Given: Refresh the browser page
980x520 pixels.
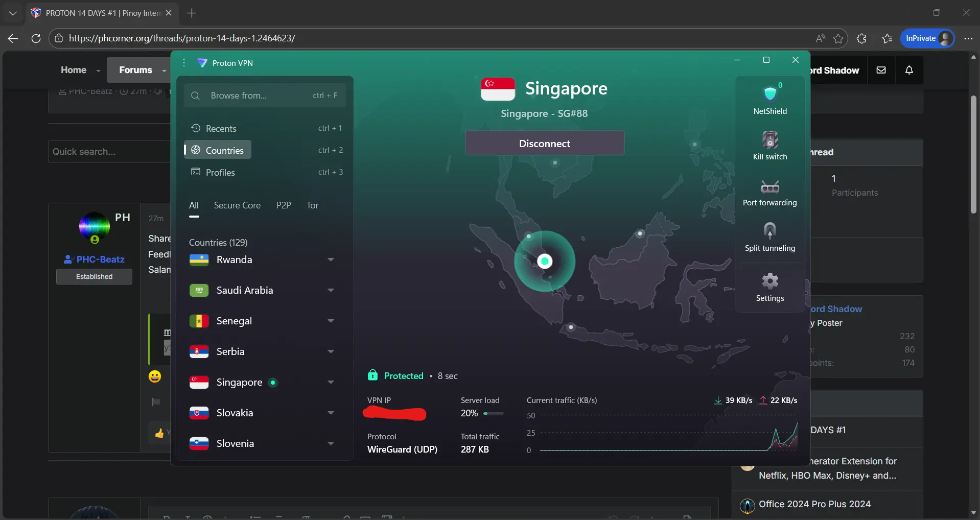Looking at the screenshot, I should (36, 38).
